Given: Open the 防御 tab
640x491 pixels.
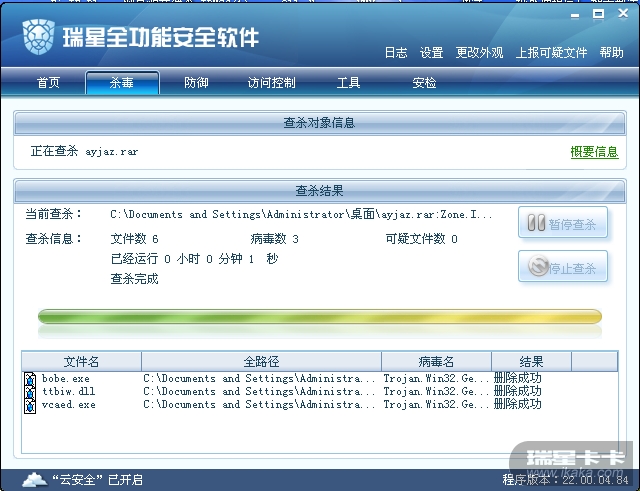Looking at the screenshot, I should pos(196,83).
